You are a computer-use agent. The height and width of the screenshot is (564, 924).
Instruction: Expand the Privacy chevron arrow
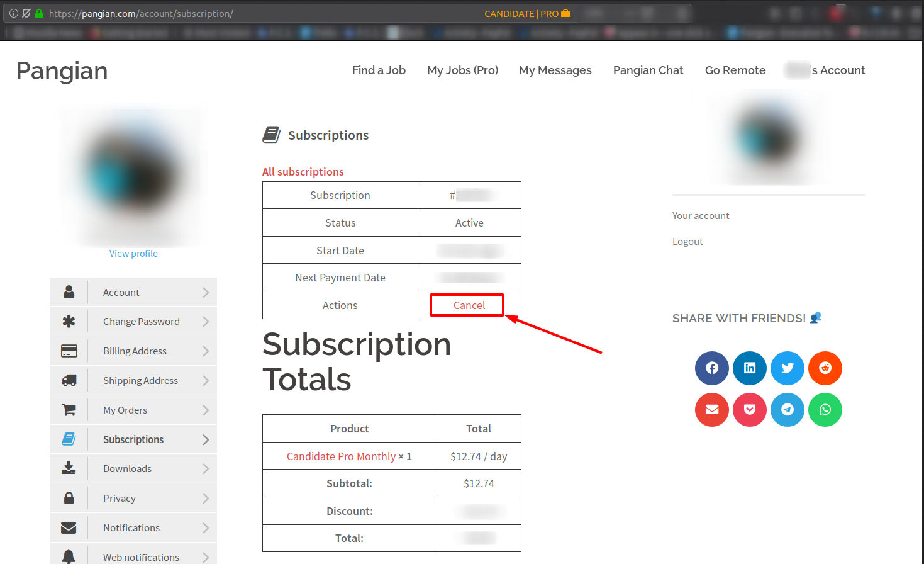click(206, 499)
